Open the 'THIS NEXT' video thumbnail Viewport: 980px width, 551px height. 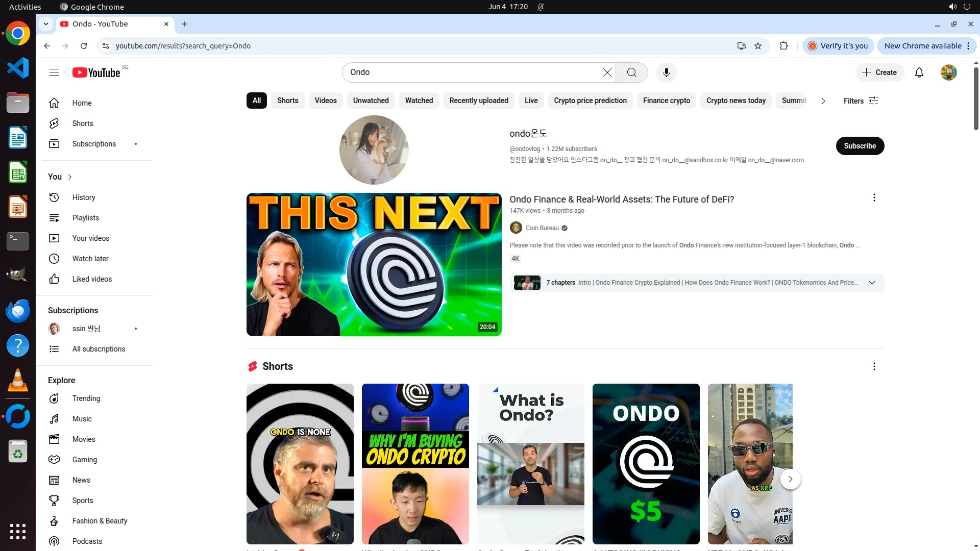click(374, 264)
